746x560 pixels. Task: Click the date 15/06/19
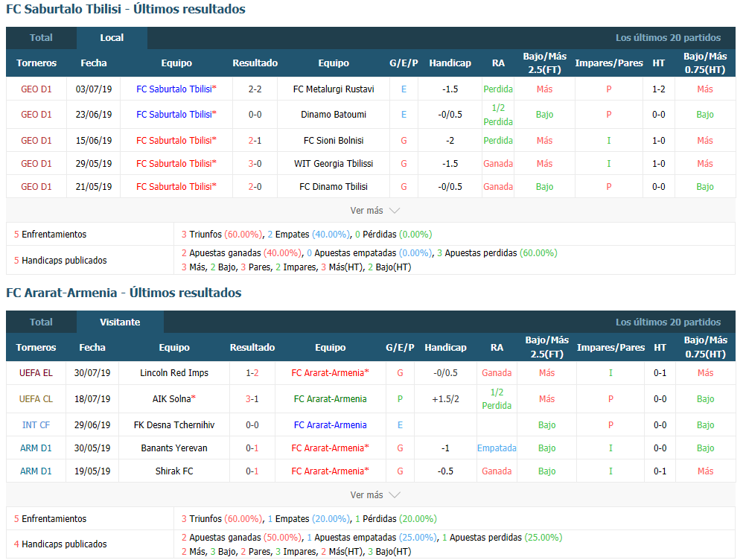point(94,140)
